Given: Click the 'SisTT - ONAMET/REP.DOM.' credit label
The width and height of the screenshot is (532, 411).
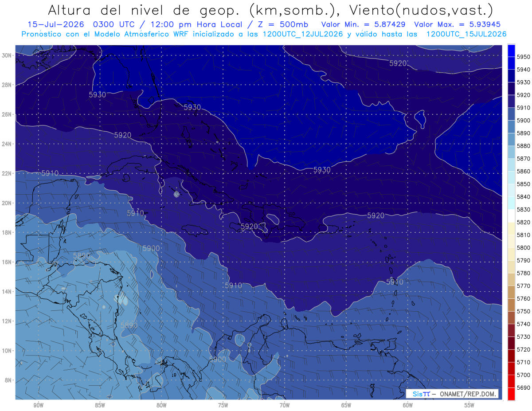Looking at the screenshot, I should [452, 394].
